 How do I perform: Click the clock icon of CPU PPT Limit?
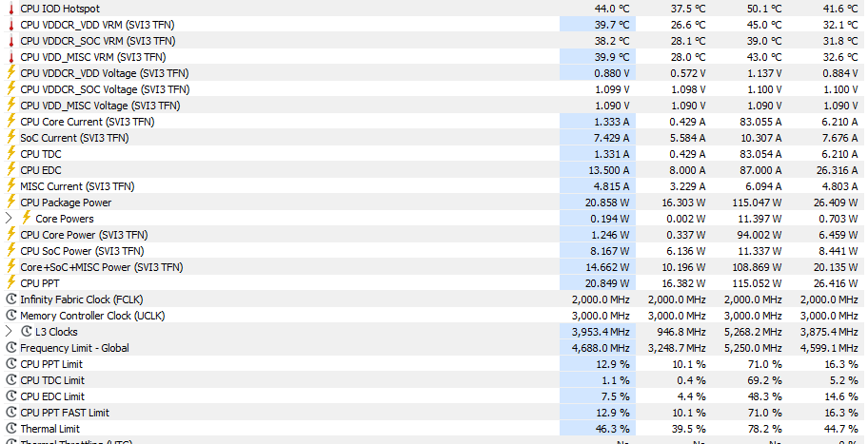(x=11, y=364)
